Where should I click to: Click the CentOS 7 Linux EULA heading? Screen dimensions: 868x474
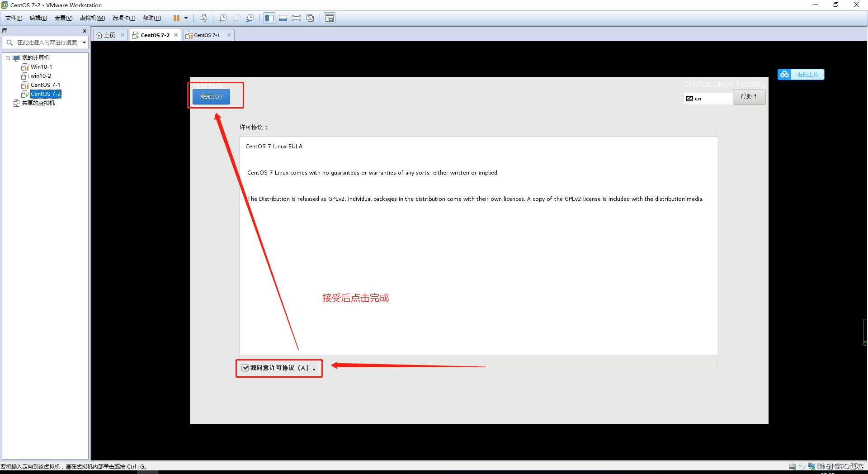[274, 147]
